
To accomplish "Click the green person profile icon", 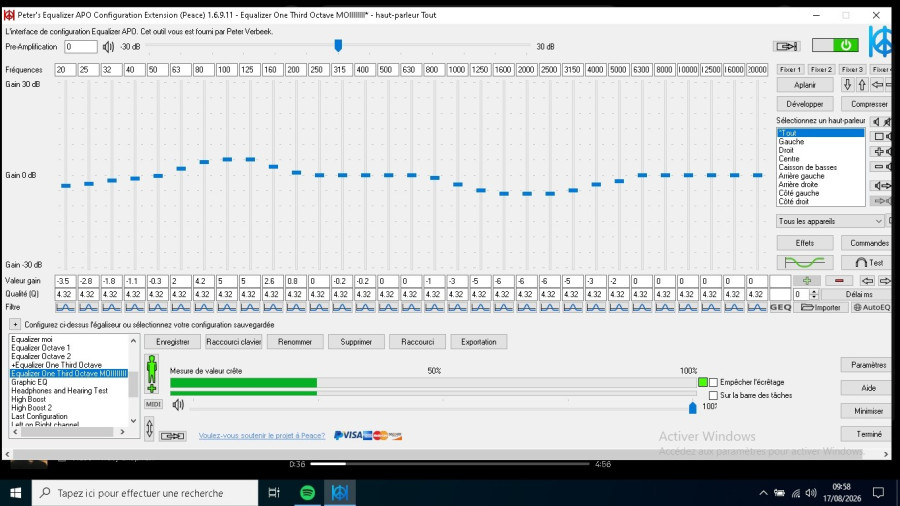I will [152, 373].
